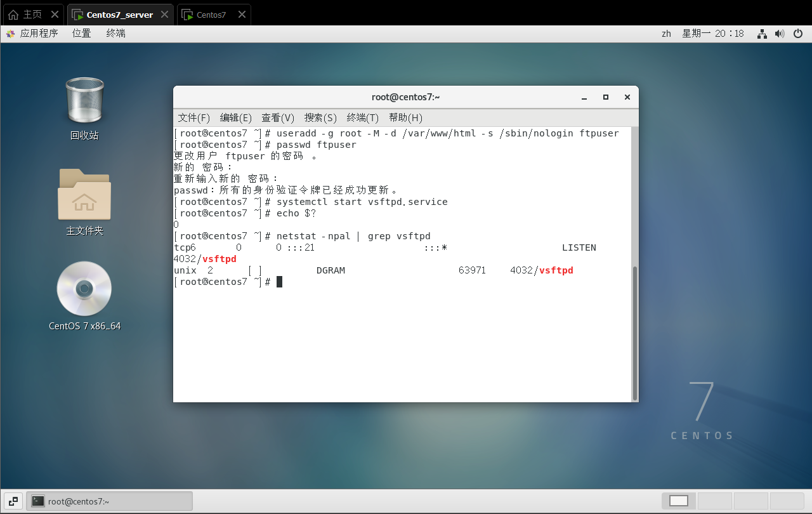Expand the 位置 places menu
812x514 pixels.
point(81,34)
